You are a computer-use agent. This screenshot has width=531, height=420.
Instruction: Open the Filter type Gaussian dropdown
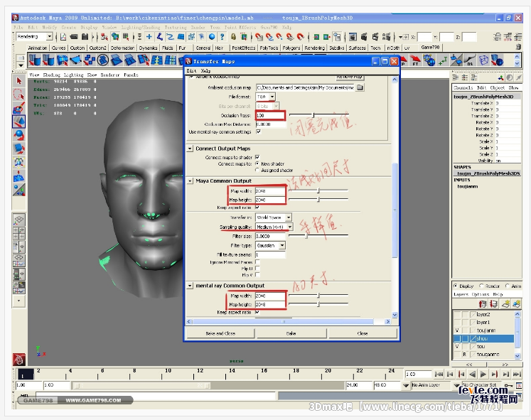click(x=282, y=245)
